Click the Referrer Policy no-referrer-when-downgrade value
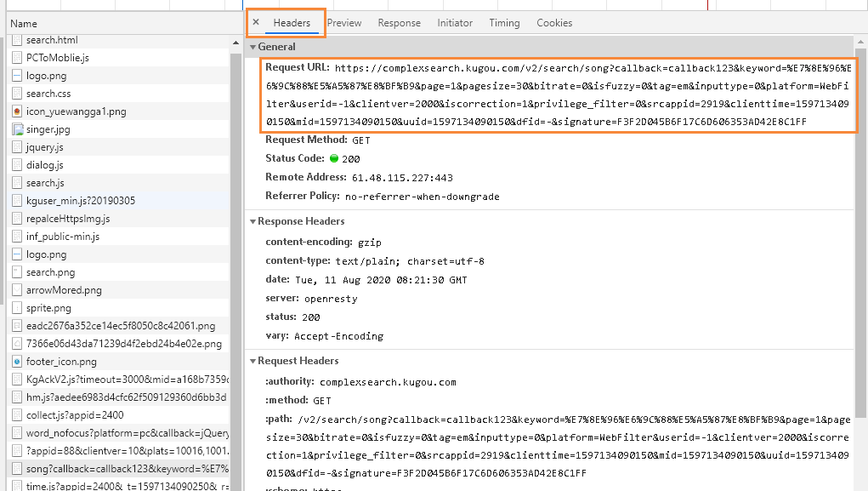Screen dimensions: 868x491 [x=423, y=197]
